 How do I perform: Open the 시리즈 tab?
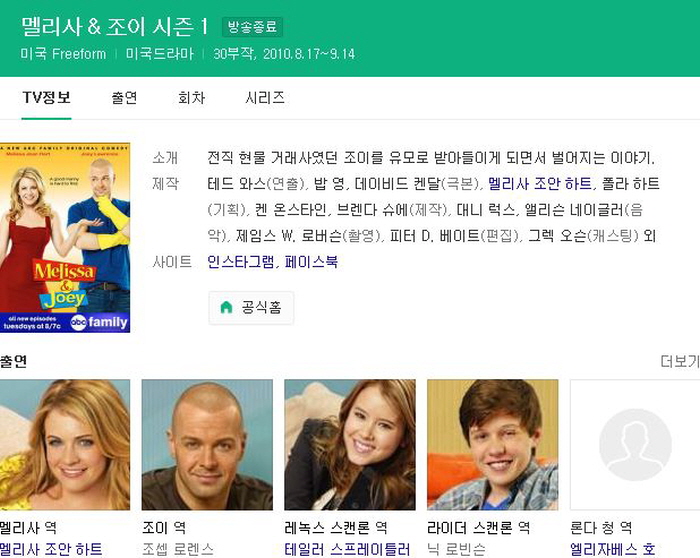pyautogui.click(x=265, y=98)
